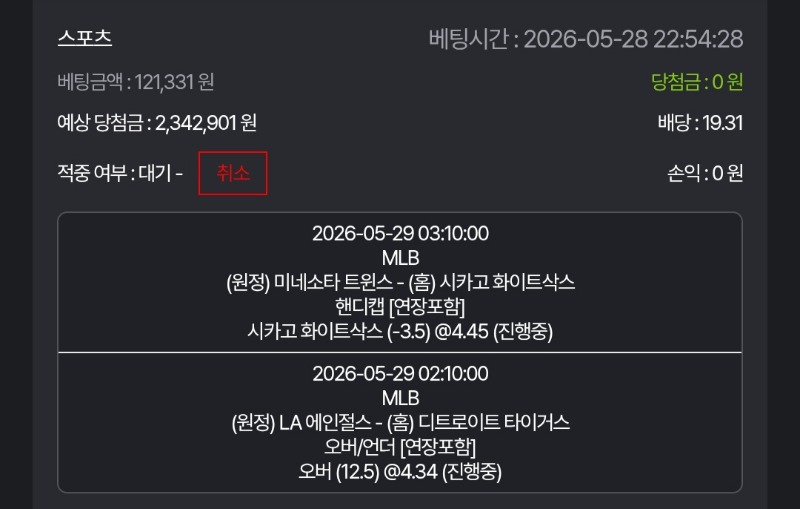The width and height of the screenshot is (800, 509).
Task: Click the 손익 0 원 profit text
Action: (x=705, y=173)
